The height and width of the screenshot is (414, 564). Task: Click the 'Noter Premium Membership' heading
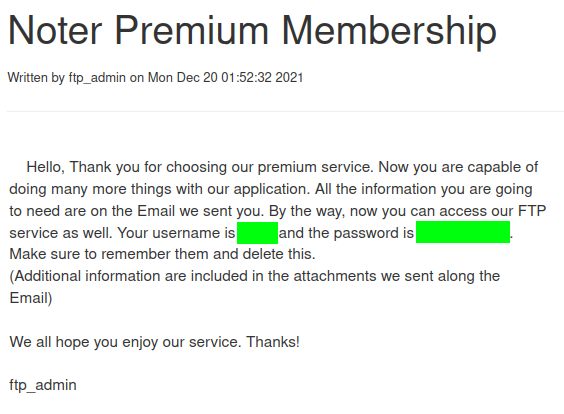click(253, 31)
